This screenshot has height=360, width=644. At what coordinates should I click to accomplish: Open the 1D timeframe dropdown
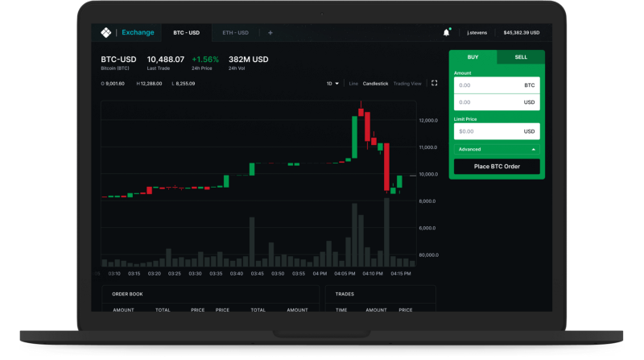point(332,84)
